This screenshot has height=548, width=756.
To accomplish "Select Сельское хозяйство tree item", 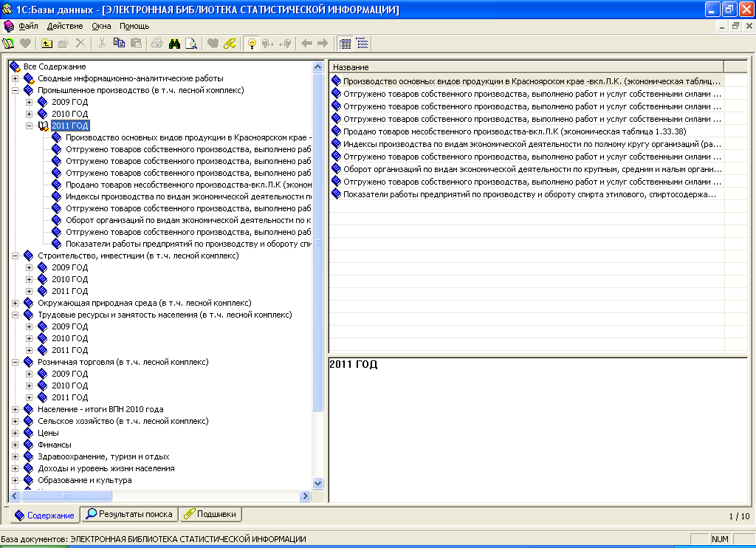I will tap(123, 421).
